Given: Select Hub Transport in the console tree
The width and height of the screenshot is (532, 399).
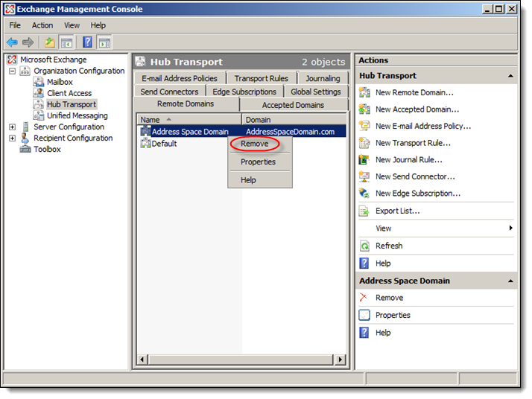Looking at the screenshot, I should tap(72, 104).
